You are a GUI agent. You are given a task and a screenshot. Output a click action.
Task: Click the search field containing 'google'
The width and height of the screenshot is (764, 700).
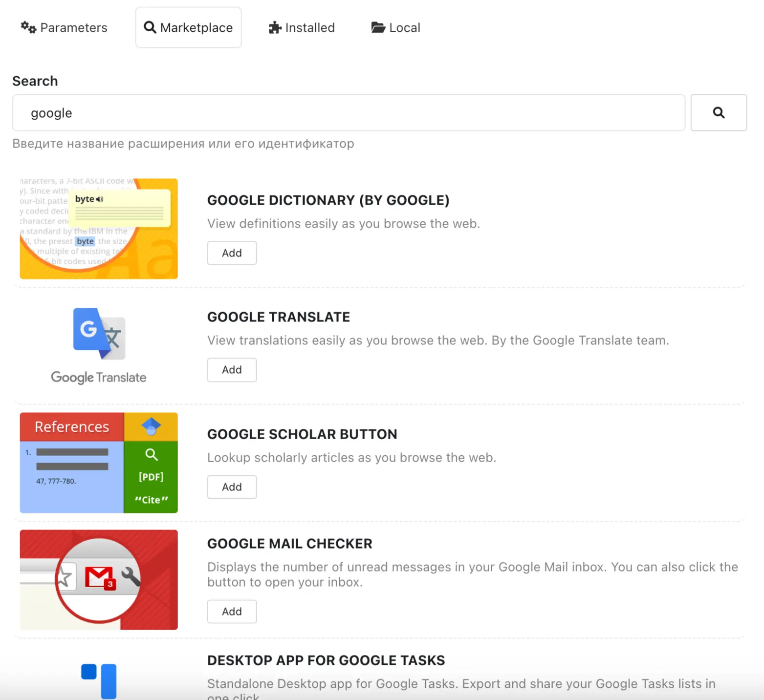(349, 113)
